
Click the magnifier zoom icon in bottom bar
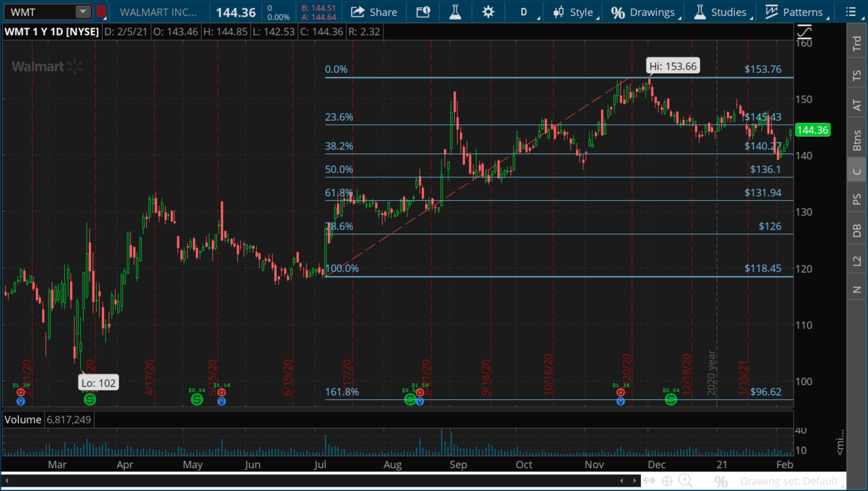pyautogui.click(x=685, y=481)
